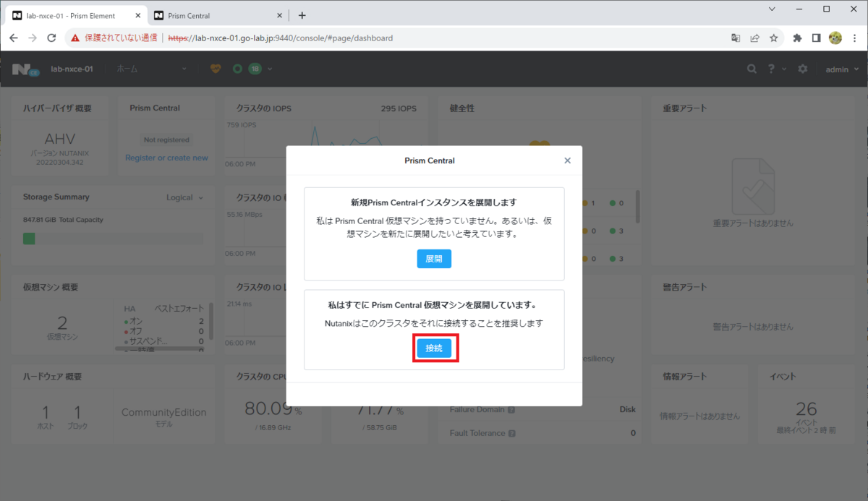
Task: Click the Fault Tolerance help icon
Action: pos(512,434)
